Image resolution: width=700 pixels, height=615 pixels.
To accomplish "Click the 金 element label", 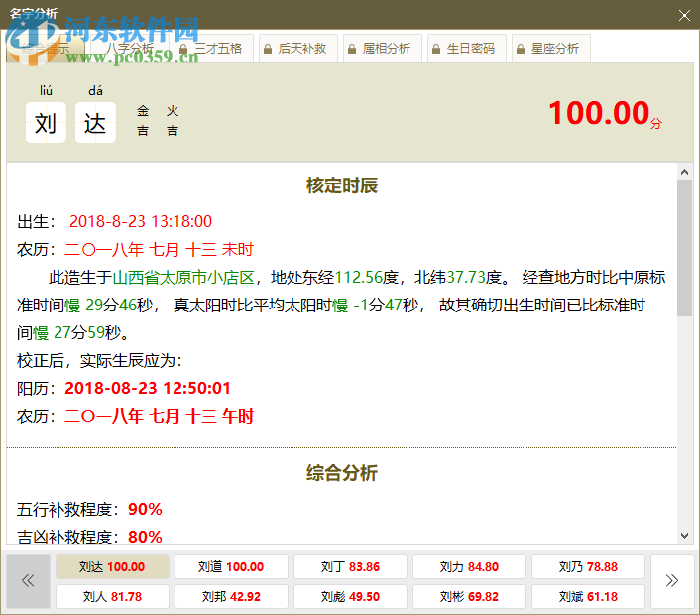I will pos(143,111).
